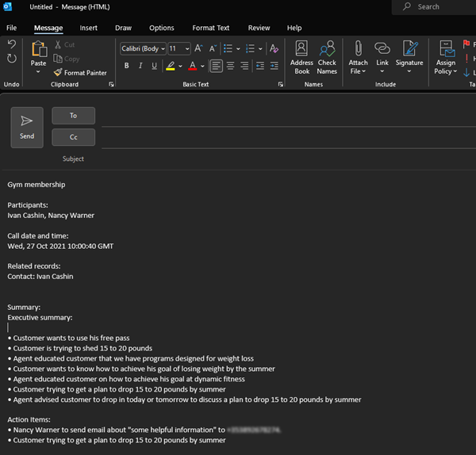Apply red font color

pos(193,66)
